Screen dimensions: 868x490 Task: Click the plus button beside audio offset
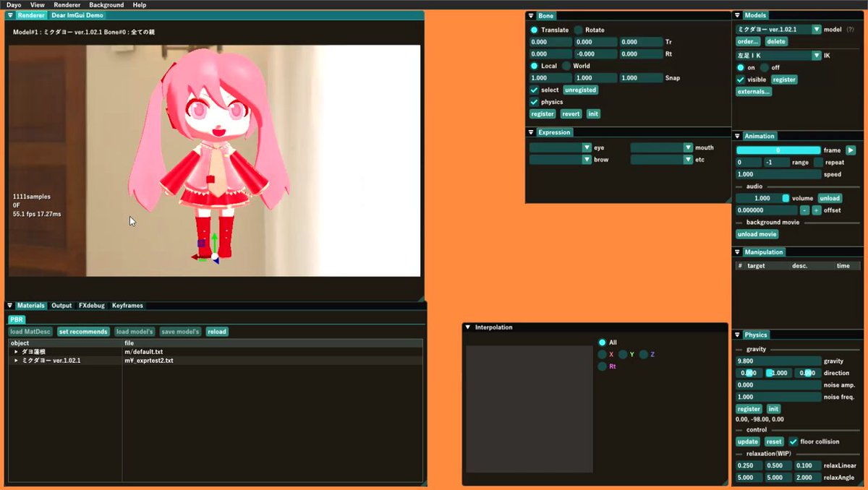[817, 210]
